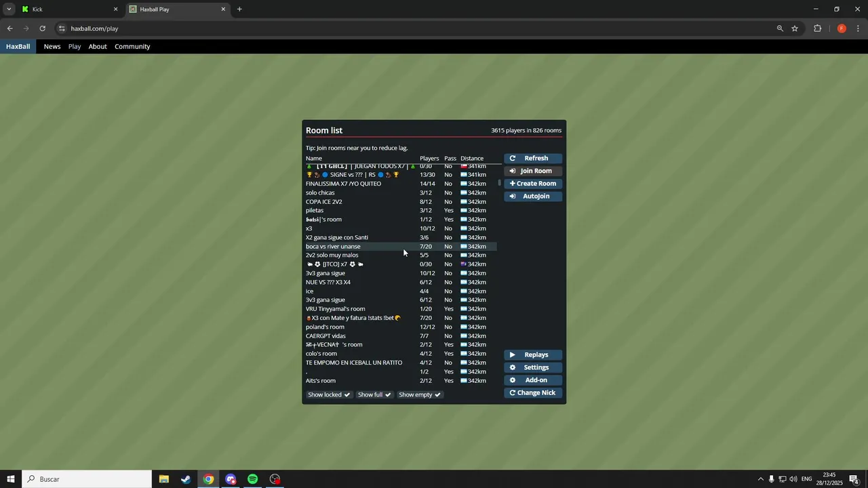The width and height of the screenshot is (868, 488).
Task: Click the HaxBall logo link
Action: pyautogui.click(x=18, y=47)
